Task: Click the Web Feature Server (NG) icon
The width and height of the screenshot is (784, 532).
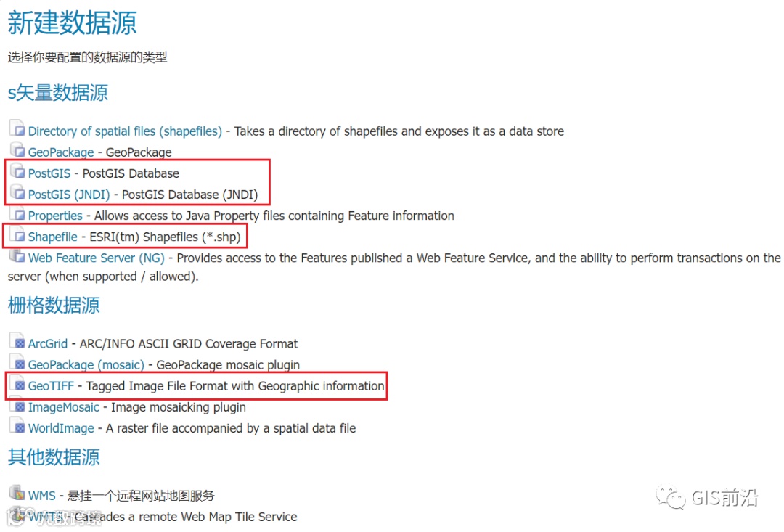Action: [17, 255]
